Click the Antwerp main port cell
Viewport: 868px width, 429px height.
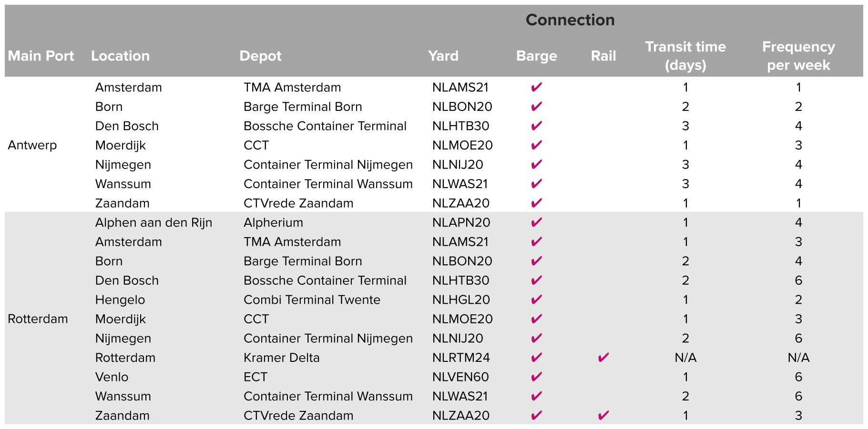[32, 145]
